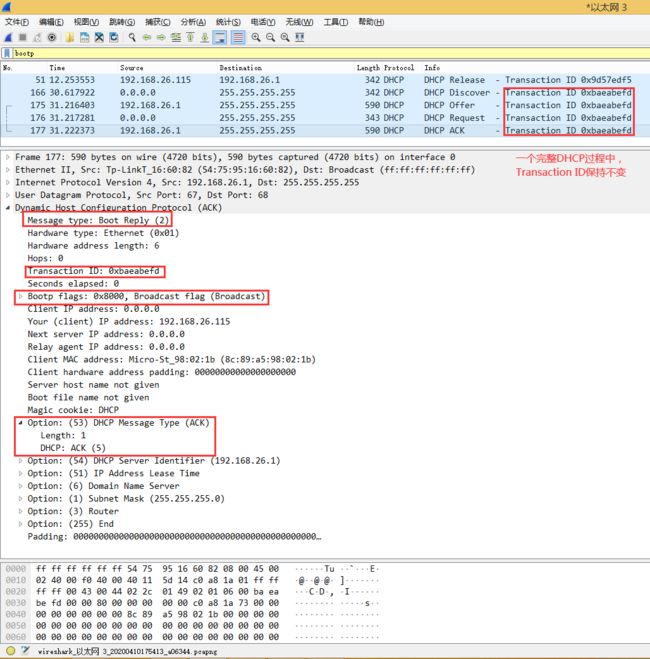The image size is (650, 659).
Task: Sort by the Protocol column header
Action: (399, 68)
